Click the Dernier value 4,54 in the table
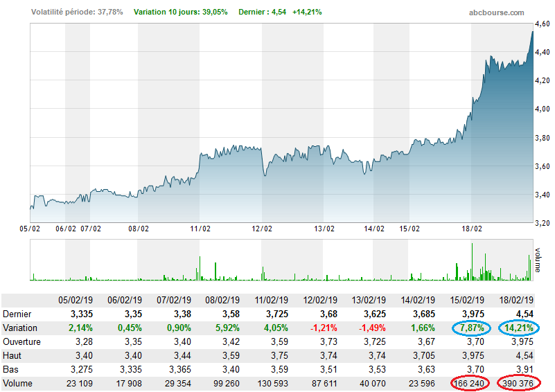555x392 pixels. 525,314
